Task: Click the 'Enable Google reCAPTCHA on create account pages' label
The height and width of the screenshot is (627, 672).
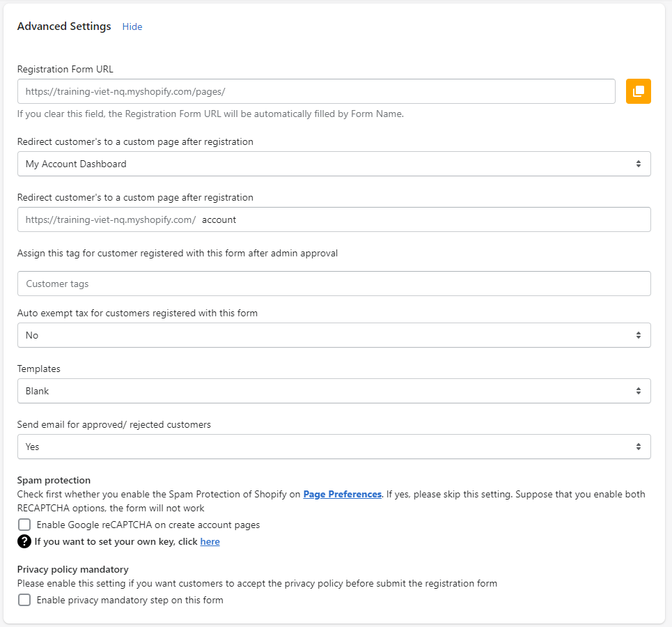Action: click(x=148, y=525)
